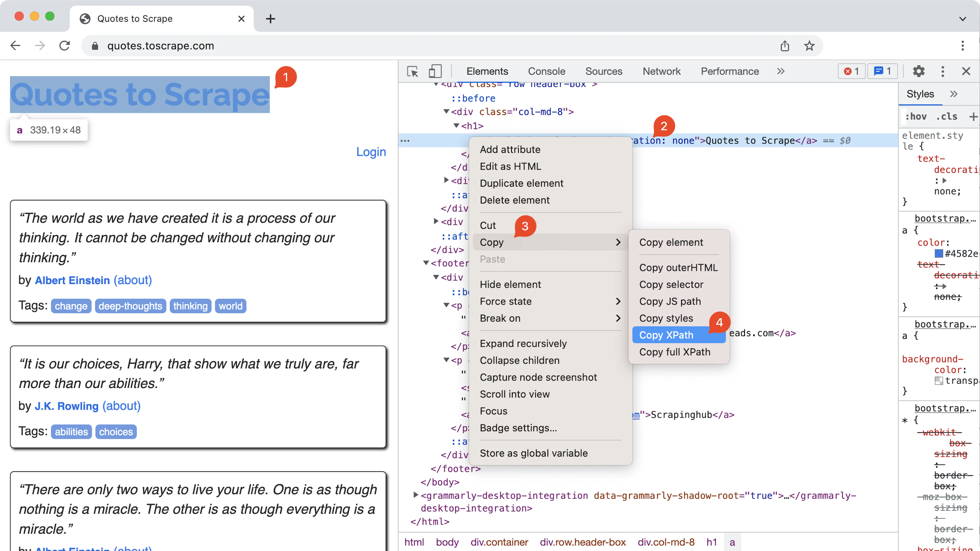Screen dimensions: 980x551
Task: Open Chrome three-dot menu
Action: coord(962,46)
